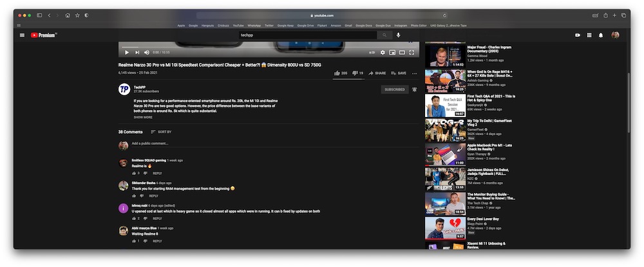Image resolution: width=644 pixels, height=267 pixels.
Task: Click the Add a public comment field
Action: 275,143
